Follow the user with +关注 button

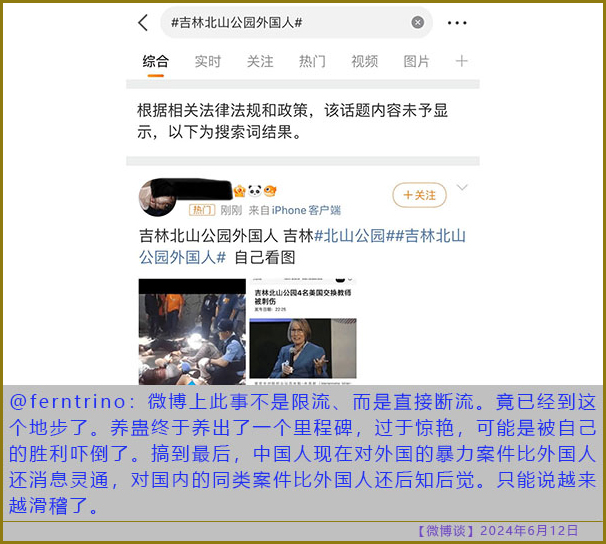coord(419,195)
